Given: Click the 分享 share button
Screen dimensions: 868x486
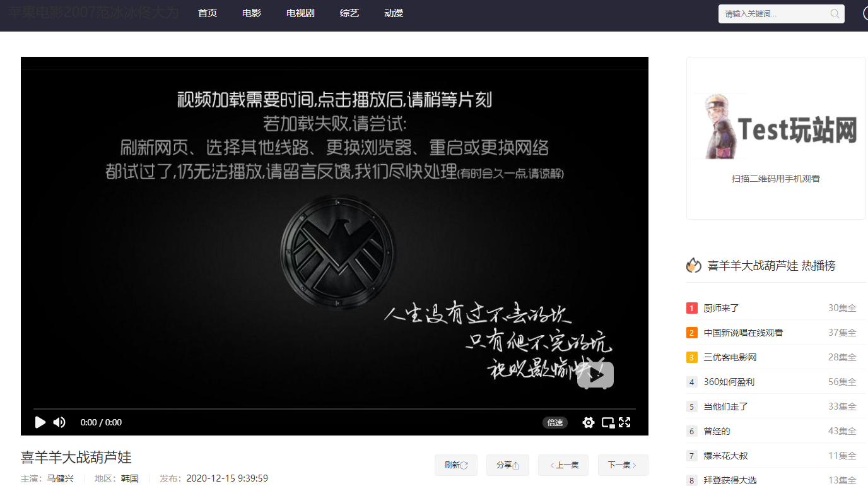Looking at the screenshot, I should (x=508, y=465).
